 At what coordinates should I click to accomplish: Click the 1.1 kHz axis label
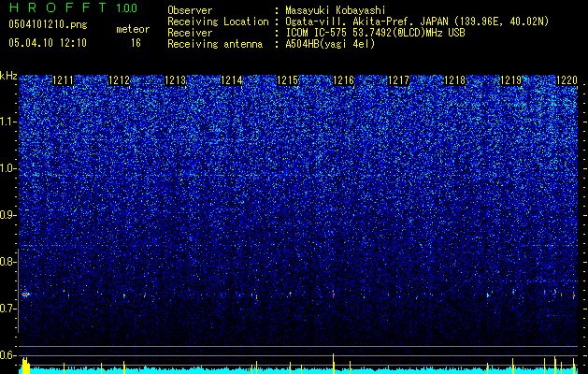coord(8,122)
